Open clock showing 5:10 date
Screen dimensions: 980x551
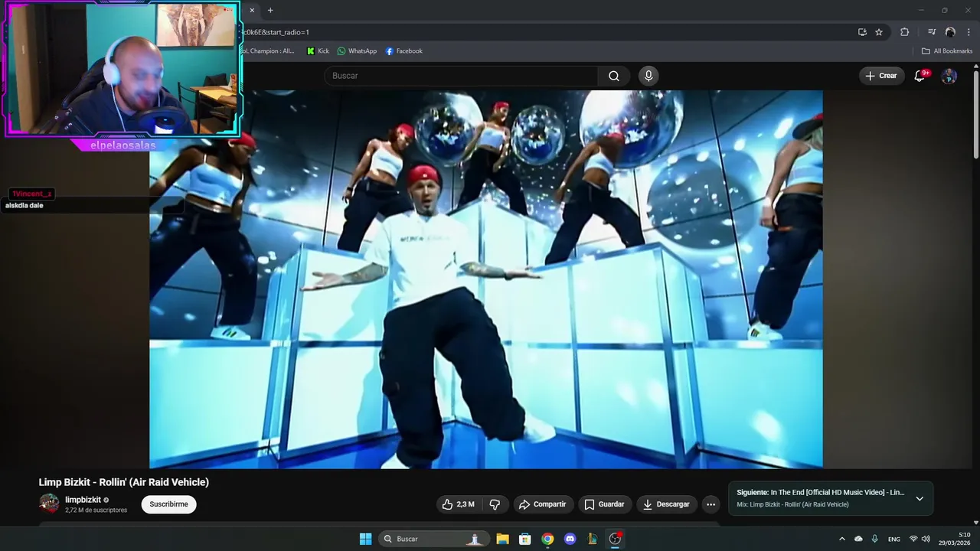click(x=955, y=539)
